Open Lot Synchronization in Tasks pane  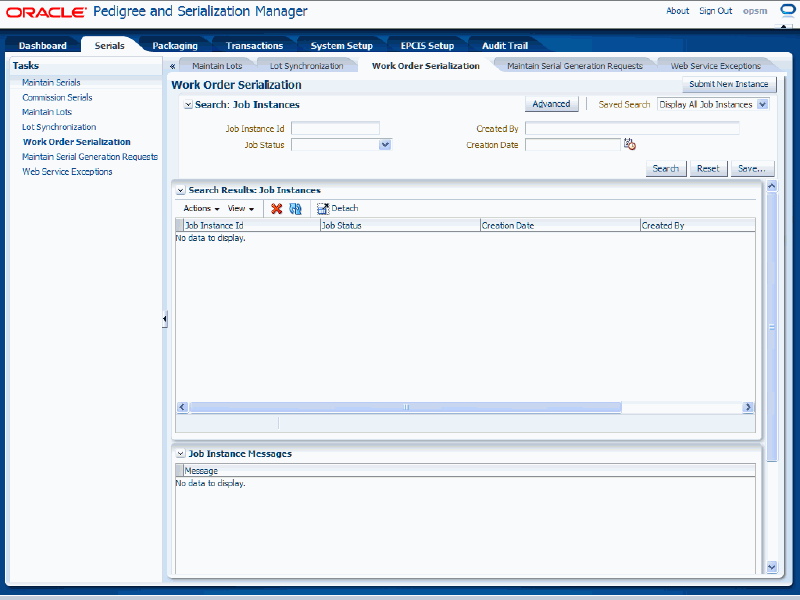59,127
